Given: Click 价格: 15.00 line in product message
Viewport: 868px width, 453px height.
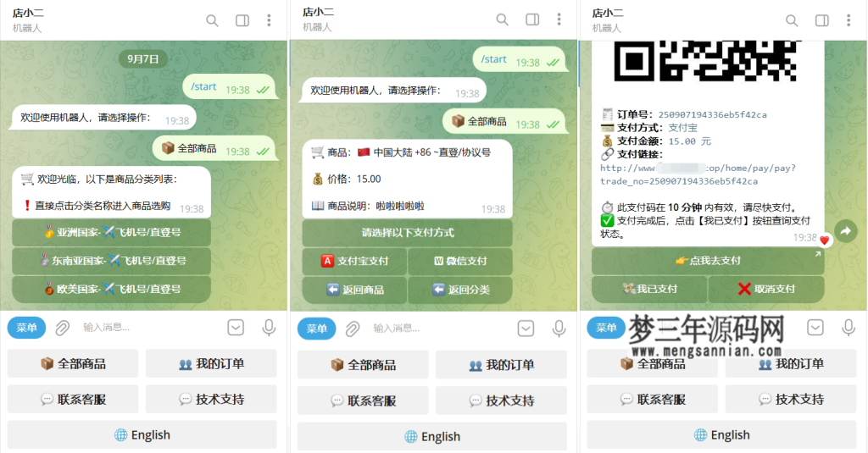Looking at the screenshot, I should (346, 179).
